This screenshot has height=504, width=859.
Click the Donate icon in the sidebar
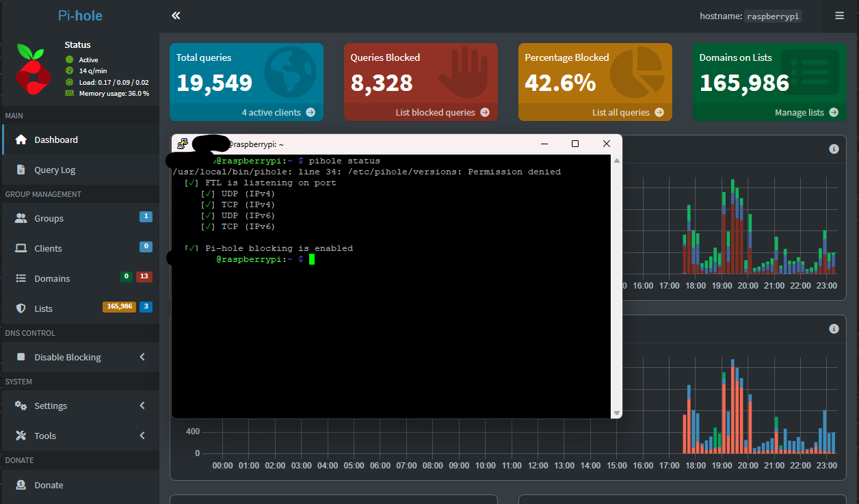tap(21, 485)
